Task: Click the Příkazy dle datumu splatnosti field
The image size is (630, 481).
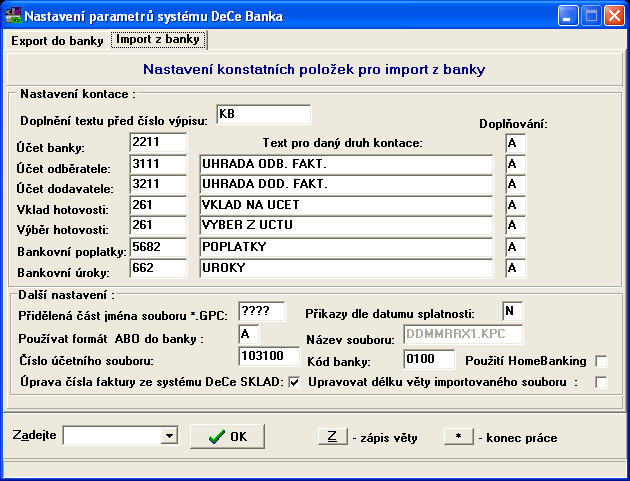Action: click(x=513, y=311)
